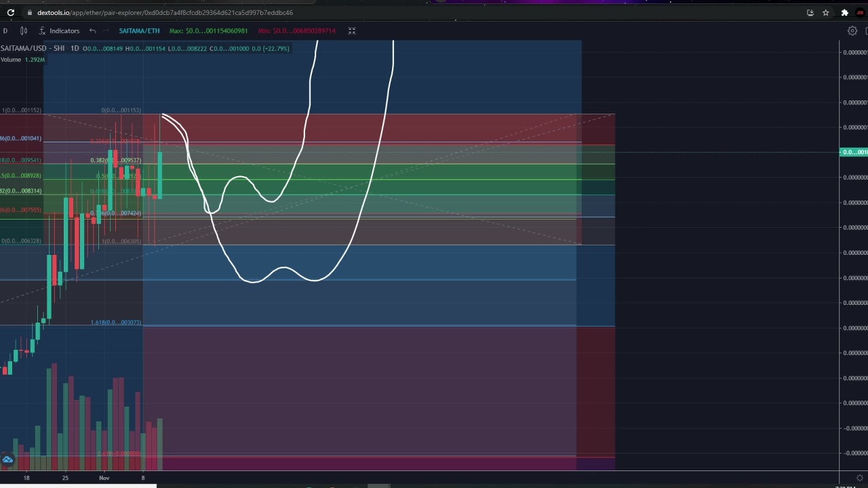The height and width of the screenshot is (488, 868).
Task: Select the SAITAMA/ETH pair toggle
Action: (139, 30)
